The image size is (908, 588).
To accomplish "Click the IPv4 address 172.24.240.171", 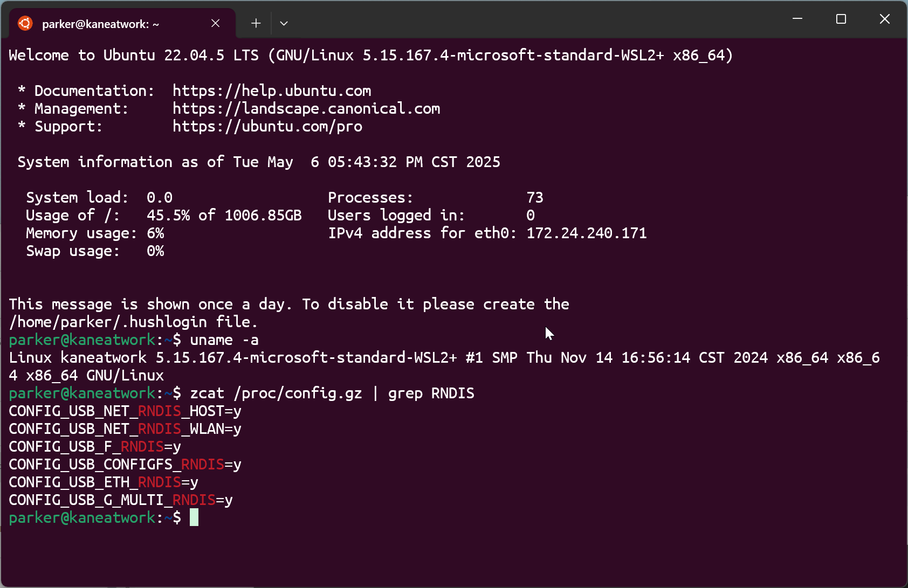I will click(x=587, y=233).
